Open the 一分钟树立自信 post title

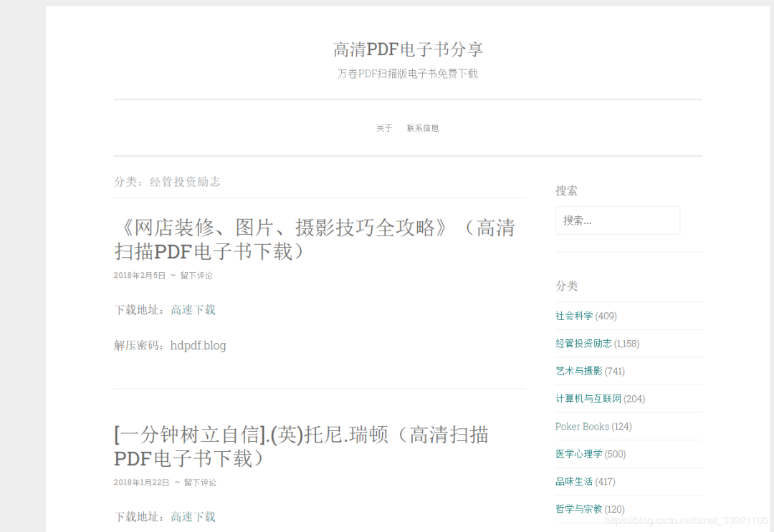click(x=301, y=447)
